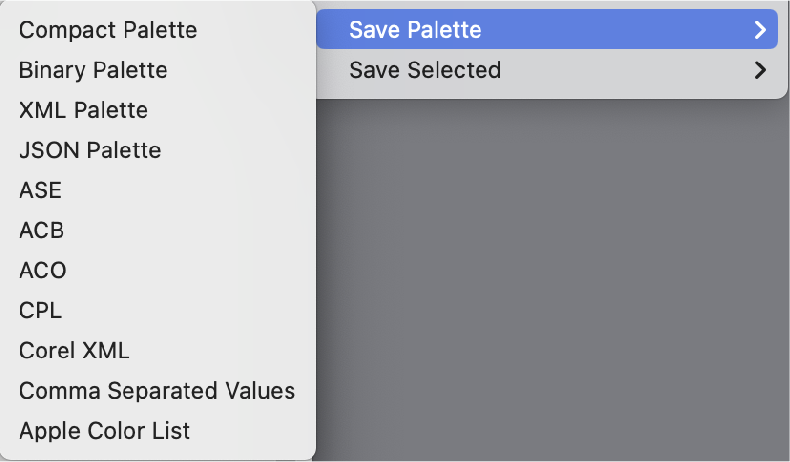Export the palette as CSV values
Viewport: 790px width, 462px height.
(x=157, y=390)
